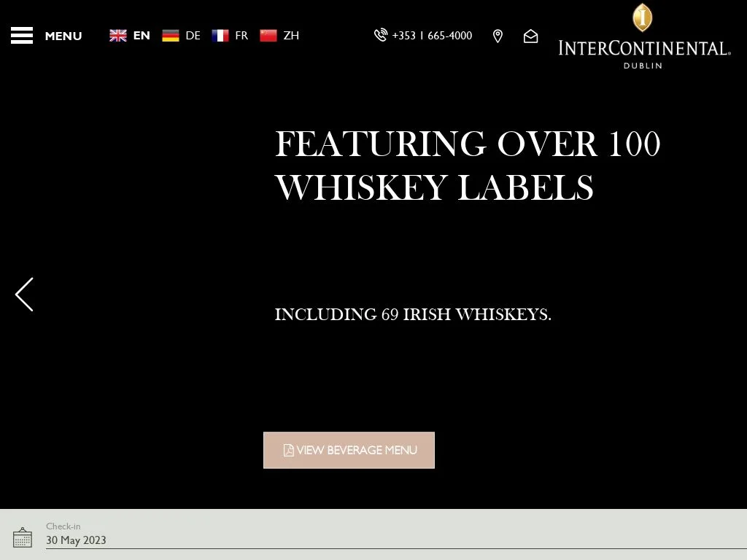Click View Beverage Menu button

349,450
